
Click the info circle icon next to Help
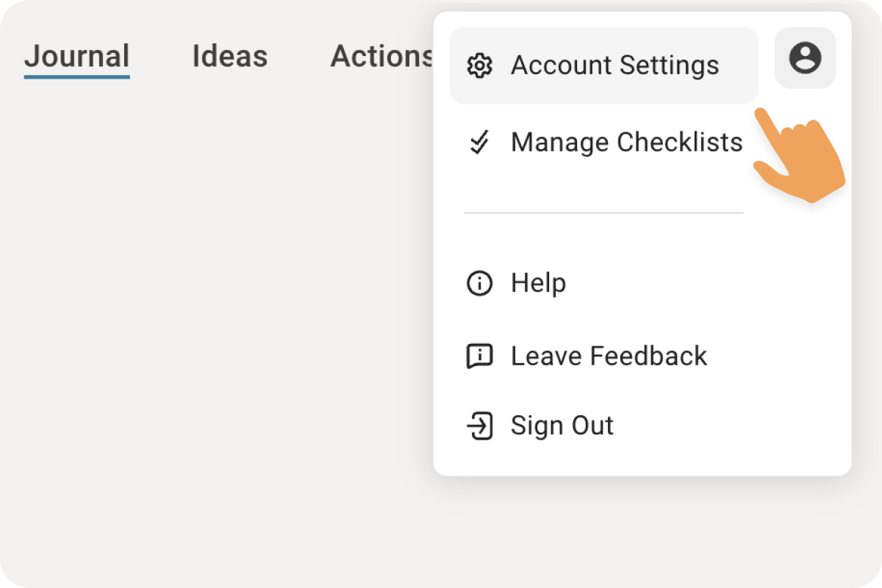pos(479,283)
